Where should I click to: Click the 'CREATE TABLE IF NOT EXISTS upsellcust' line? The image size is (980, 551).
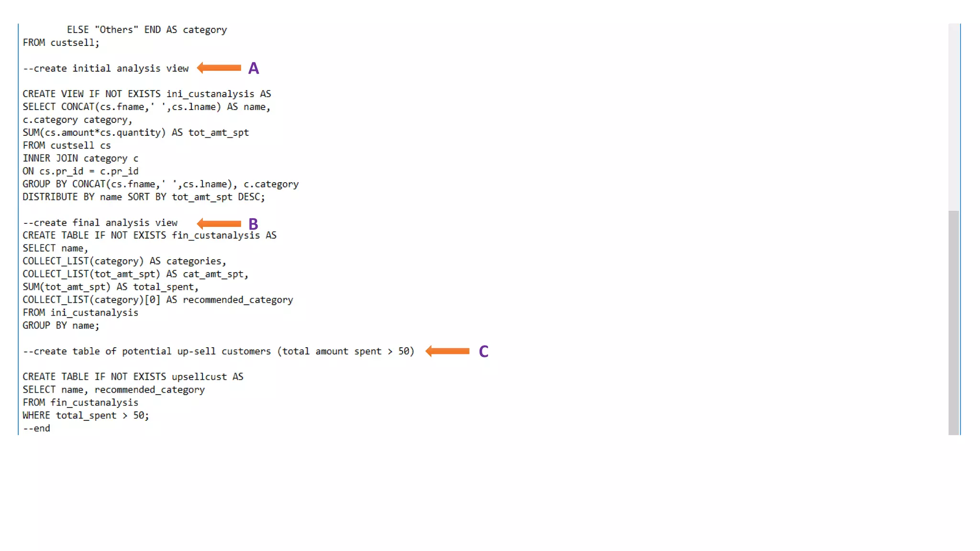133,377
